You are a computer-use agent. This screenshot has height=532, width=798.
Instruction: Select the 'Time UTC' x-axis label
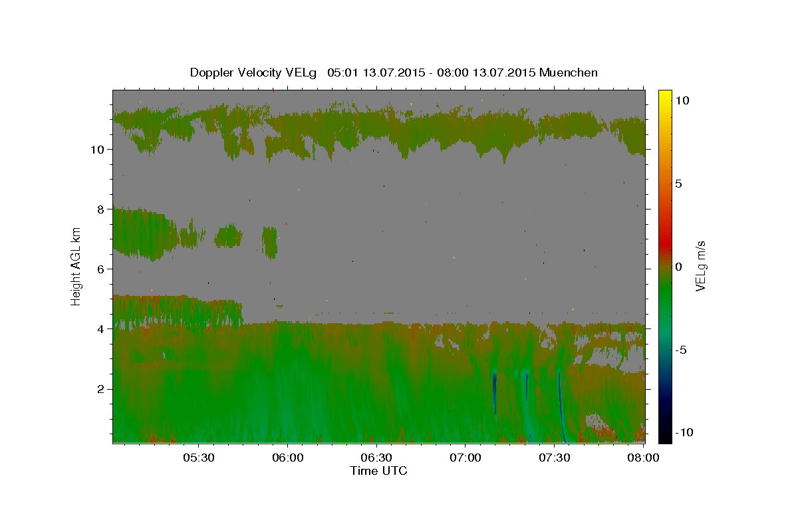(378, 471)
